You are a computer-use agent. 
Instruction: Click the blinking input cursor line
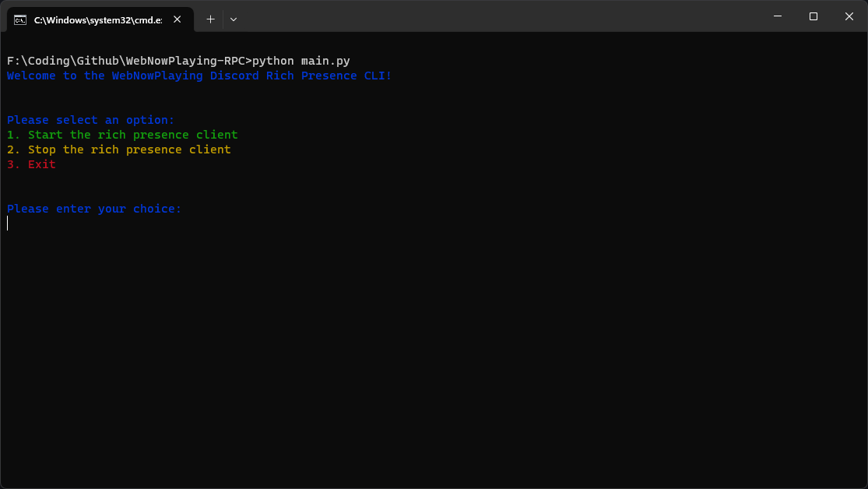pyautogui.click(x=8, y=223)
